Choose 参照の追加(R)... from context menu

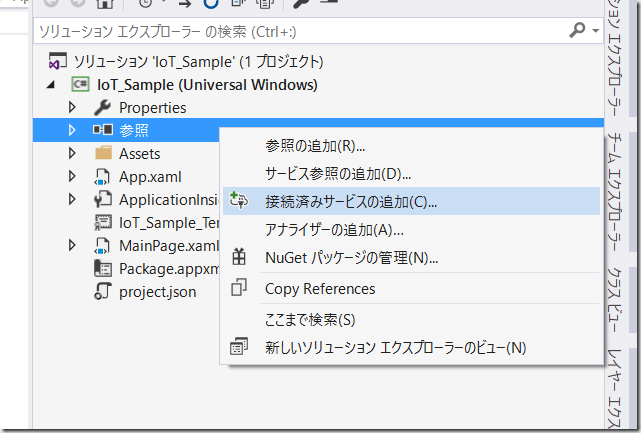411,146
